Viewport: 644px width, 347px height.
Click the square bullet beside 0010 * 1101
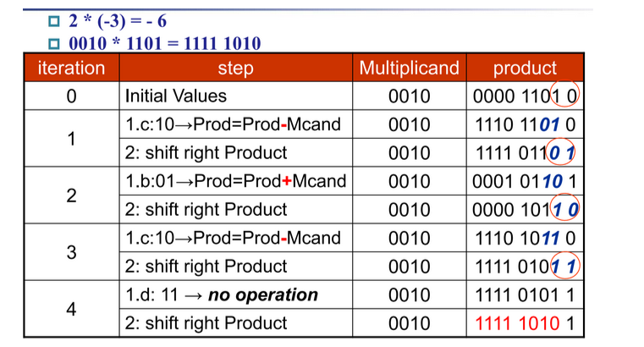[54, 43]
